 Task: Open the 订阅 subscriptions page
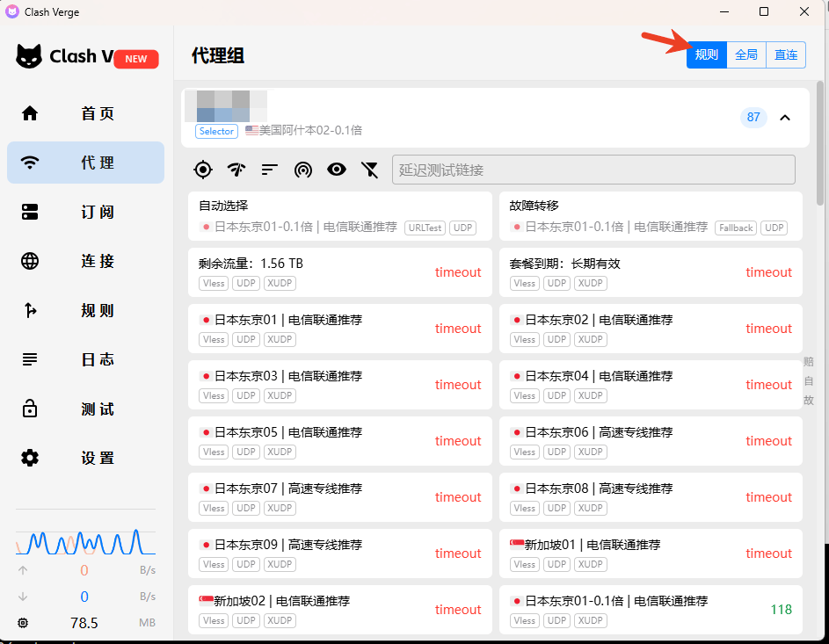[x=85, y=212]
